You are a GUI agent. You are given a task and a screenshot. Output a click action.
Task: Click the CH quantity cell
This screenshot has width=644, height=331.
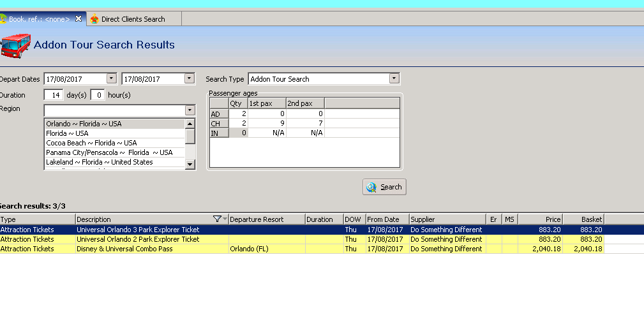click(x=238, y=123)
